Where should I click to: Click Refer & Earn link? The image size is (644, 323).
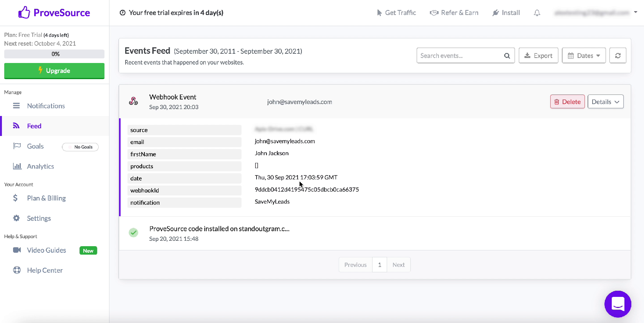(x=454, y=13)
